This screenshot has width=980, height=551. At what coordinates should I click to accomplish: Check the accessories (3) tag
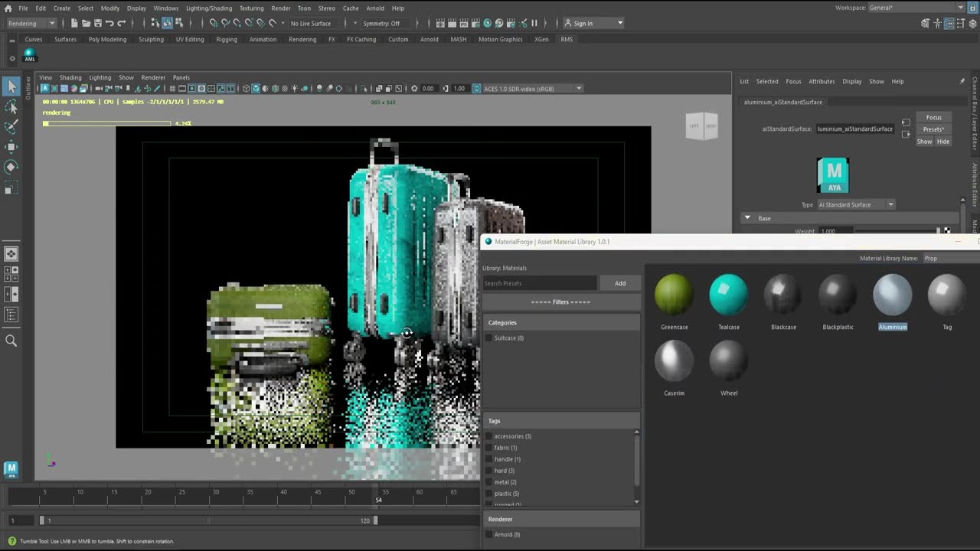(x=489, y=436)
